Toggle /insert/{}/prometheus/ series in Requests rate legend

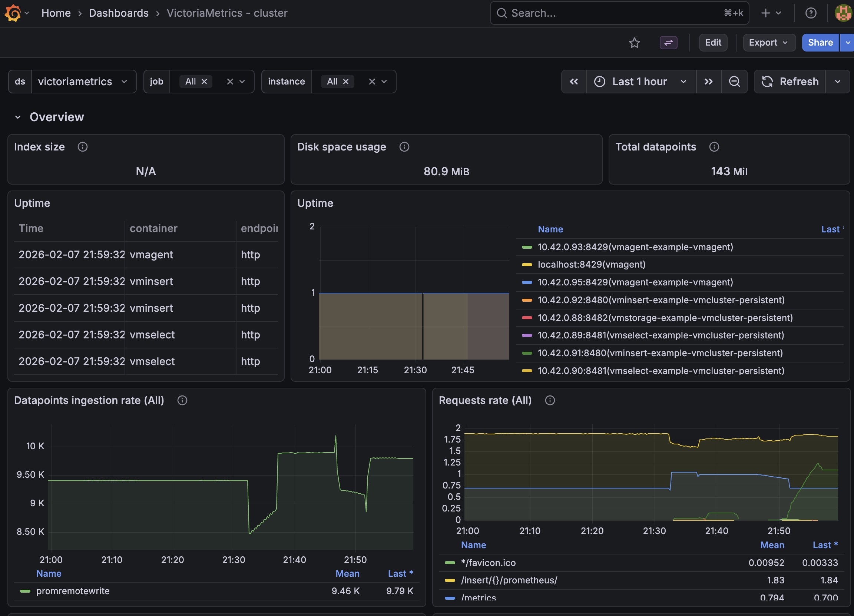pos(509,580)
